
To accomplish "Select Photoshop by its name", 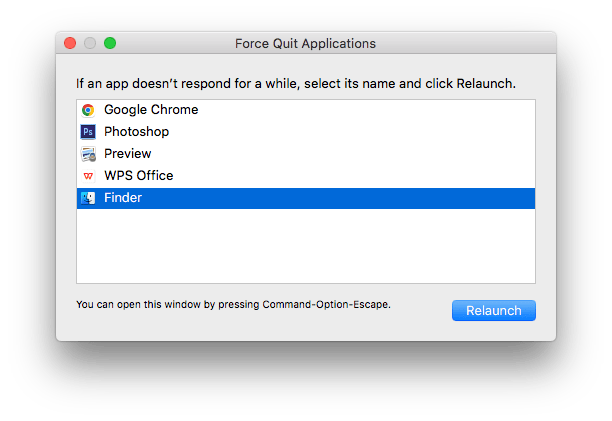I will click(x=136, y=132).
